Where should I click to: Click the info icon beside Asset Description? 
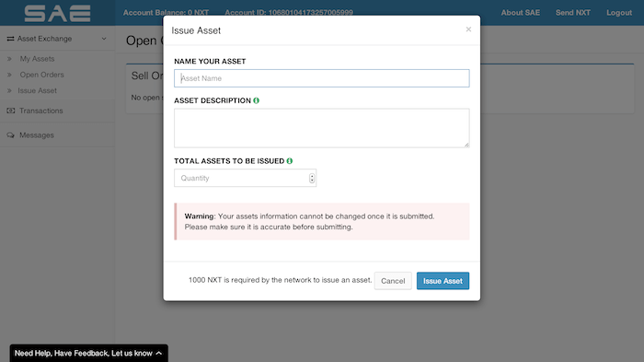click(x=257, y=100)
